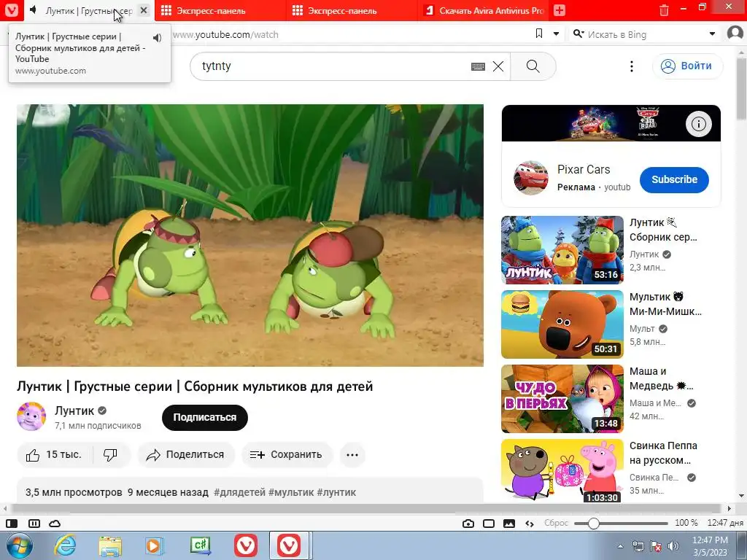Open the Windows Start button
747x560 pixels.
point(20,545)
